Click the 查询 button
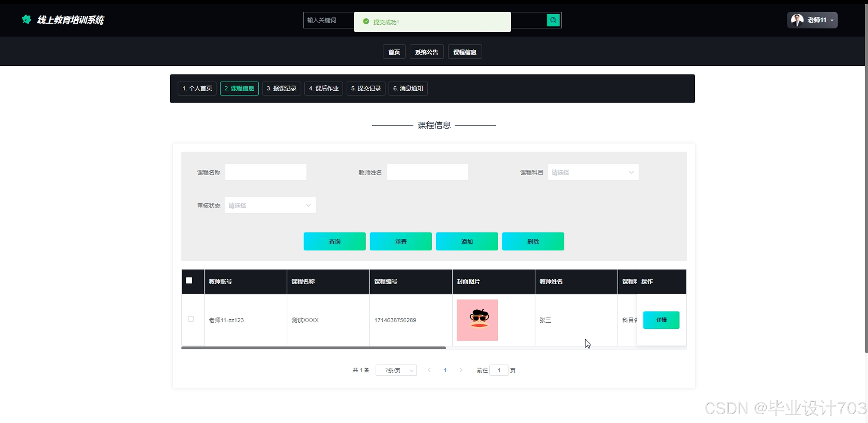Image resolution: width=868 pixels, height=423 pixels. [x=334, y=241]
